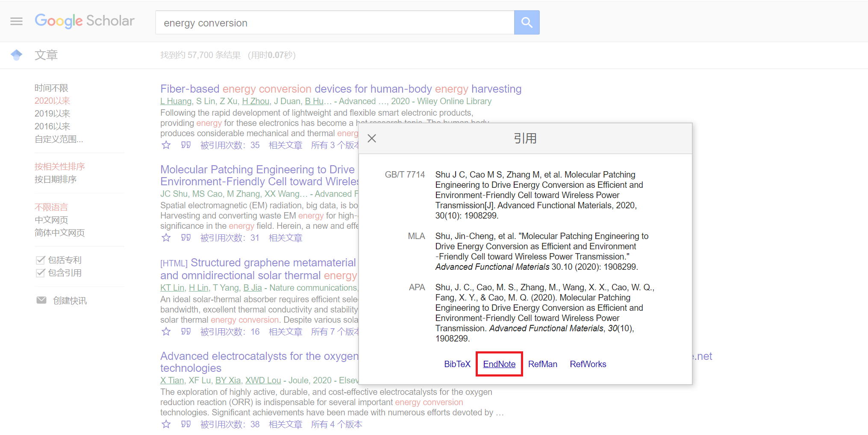Select 不限语言 language option
The width and height of the screenshot is (868, 435).
pos(51,207)
